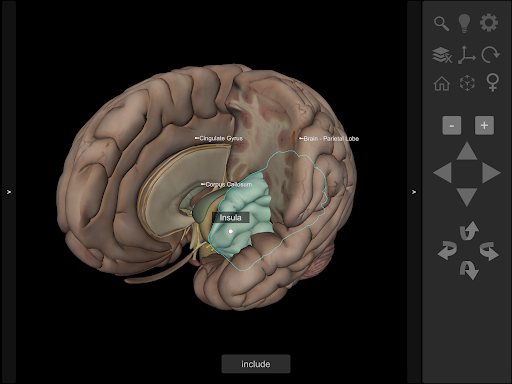Zoom out with the minus button

click(x=452, y=125)
